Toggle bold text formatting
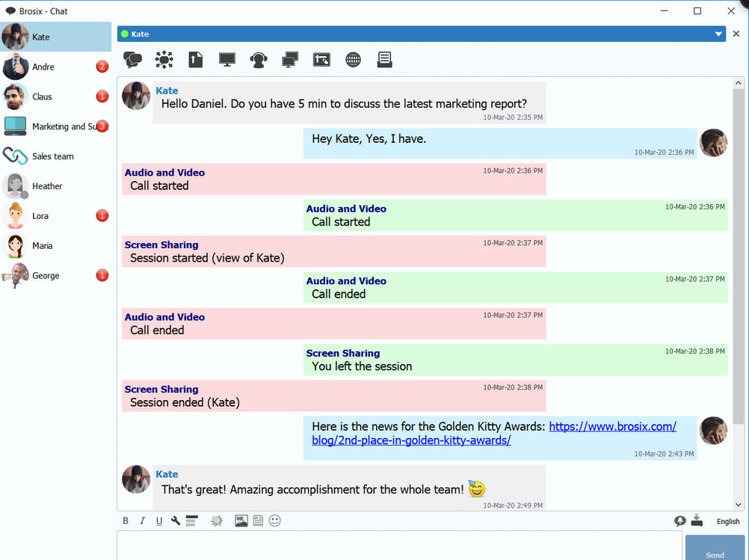The image size is (749, 560). point(126,521)
